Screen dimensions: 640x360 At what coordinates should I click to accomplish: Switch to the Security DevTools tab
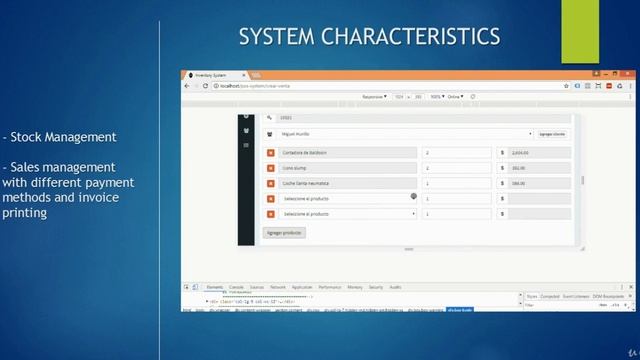376,287
